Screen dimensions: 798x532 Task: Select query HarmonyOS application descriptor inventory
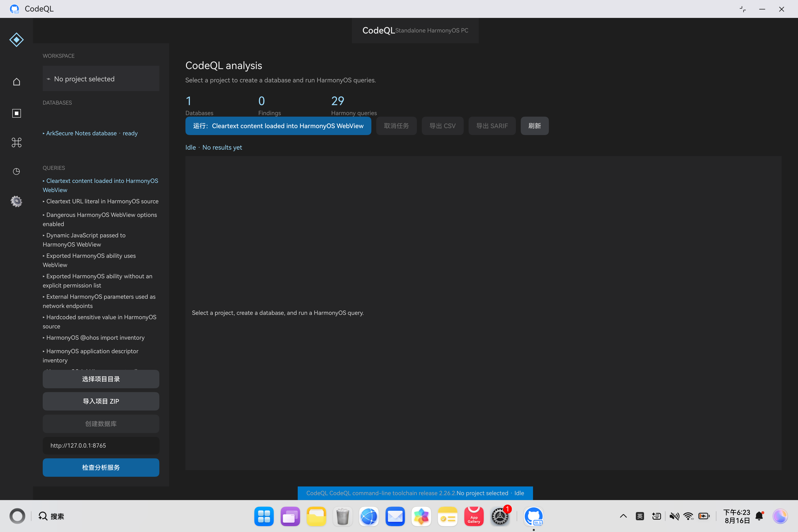(101, 356)
